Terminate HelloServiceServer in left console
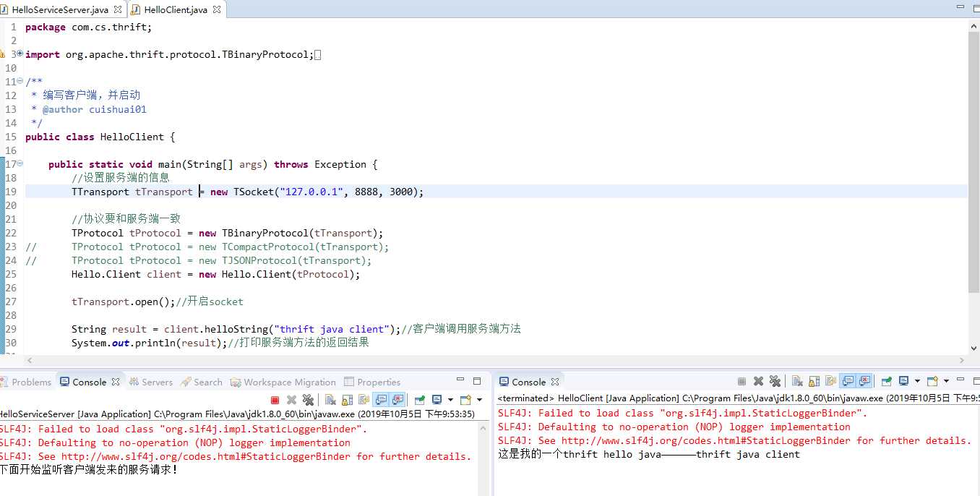The height and width of the screenshot is (496, 980). pyautogui.click(x=275, y=400)
